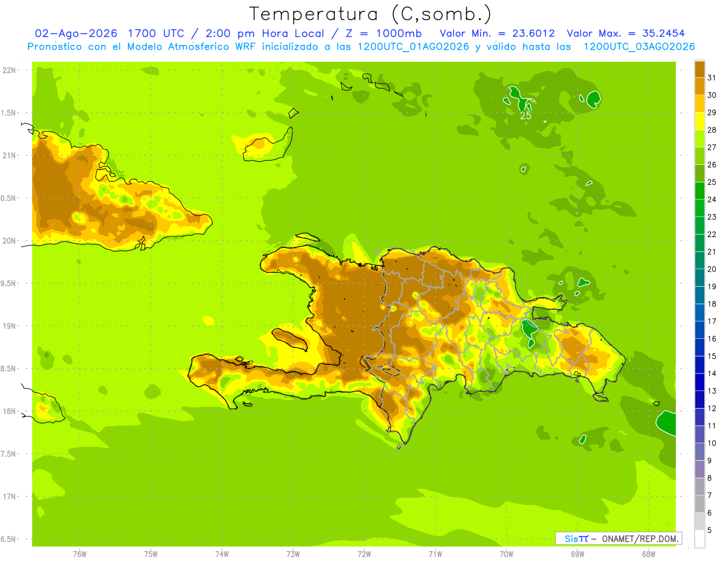728x562 pixels.
Task: Click the '8.5N' latitude axis label
Action: (9, 369)
